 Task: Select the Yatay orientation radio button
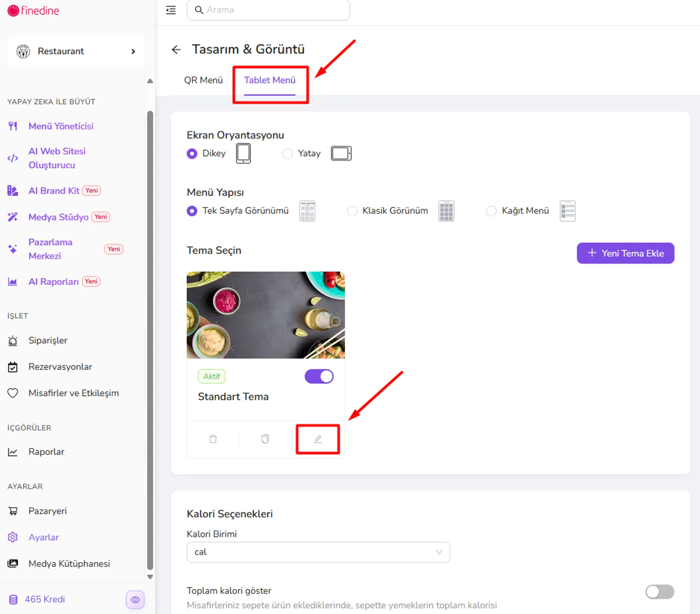(x=287, y=153)
